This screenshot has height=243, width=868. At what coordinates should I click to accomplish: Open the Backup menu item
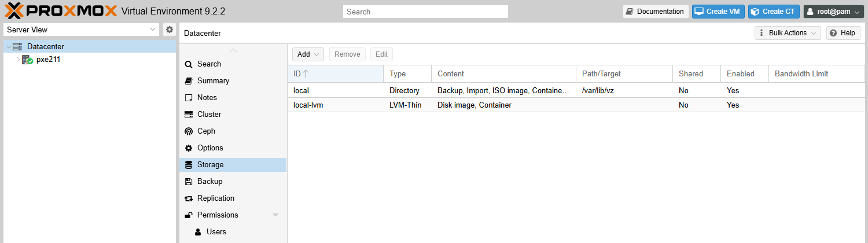click(x=233, y=182)
